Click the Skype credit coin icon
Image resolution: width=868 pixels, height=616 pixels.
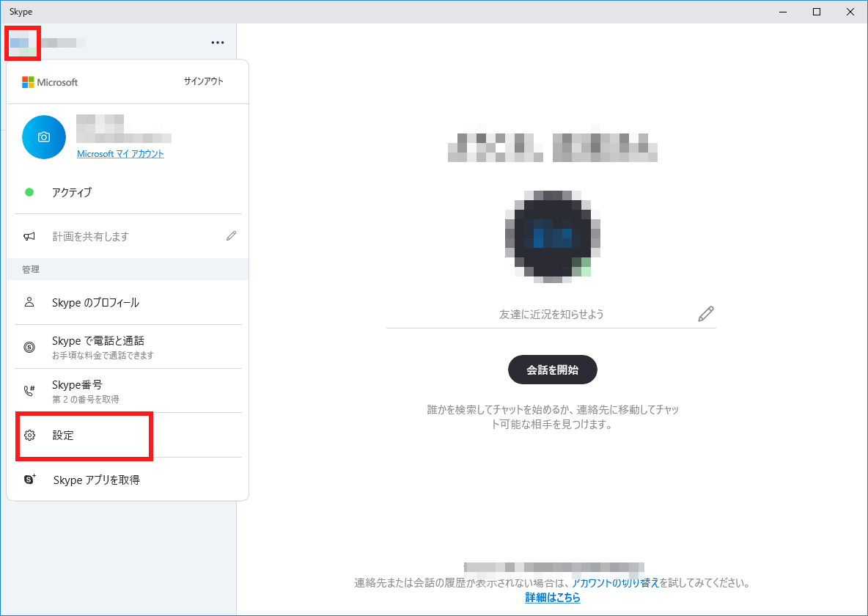29,347
